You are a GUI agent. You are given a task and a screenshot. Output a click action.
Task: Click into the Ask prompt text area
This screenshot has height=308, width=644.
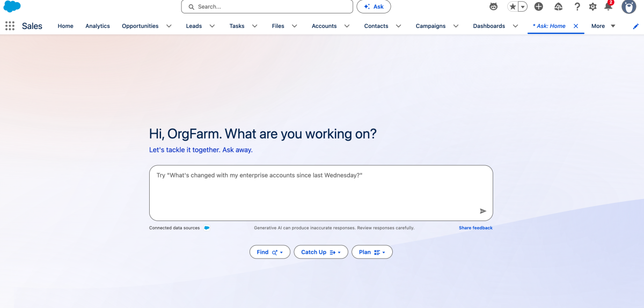click(x=321, y=193)
